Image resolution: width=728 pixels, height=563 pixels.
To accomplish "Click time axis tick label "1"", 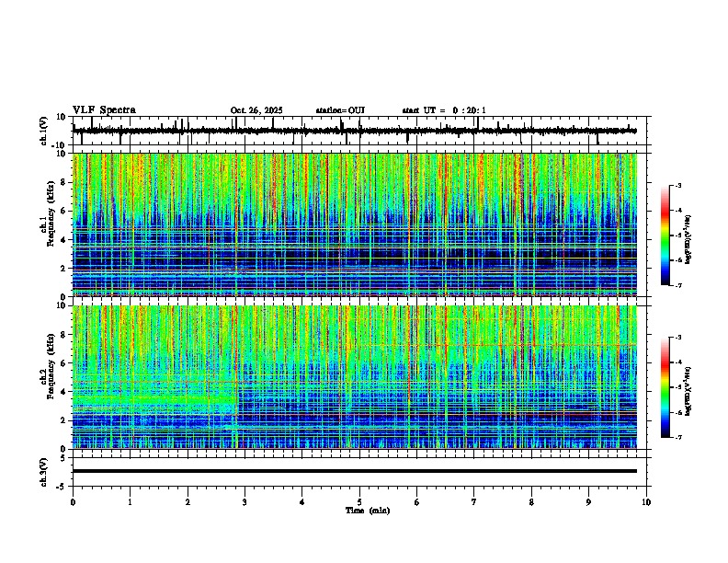I will [x=130, y=502].
